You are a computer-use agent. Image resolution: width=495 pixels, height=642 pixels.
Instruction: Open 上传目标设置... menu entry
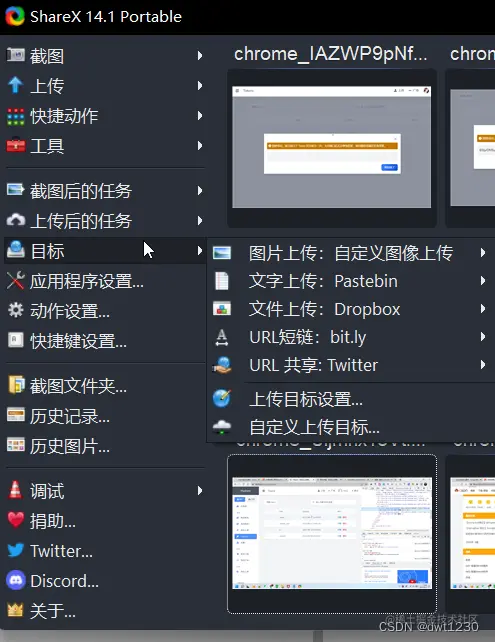point(351,399)
